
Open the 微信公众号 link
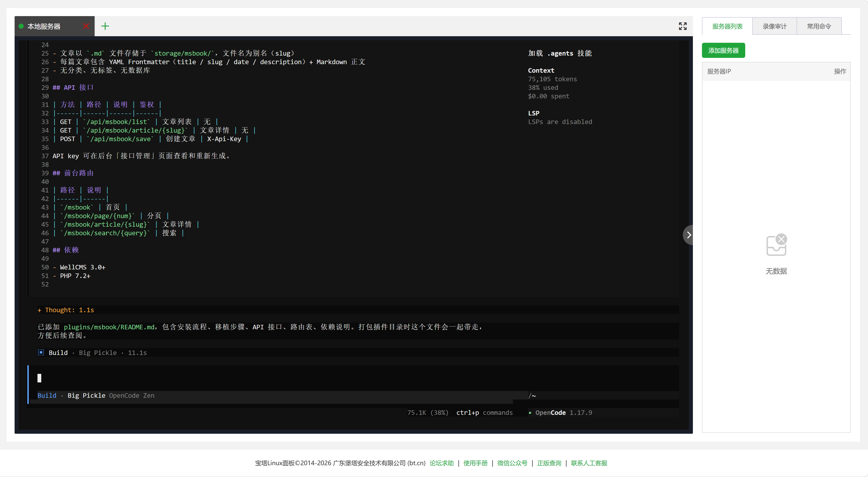tap(512, 463)
